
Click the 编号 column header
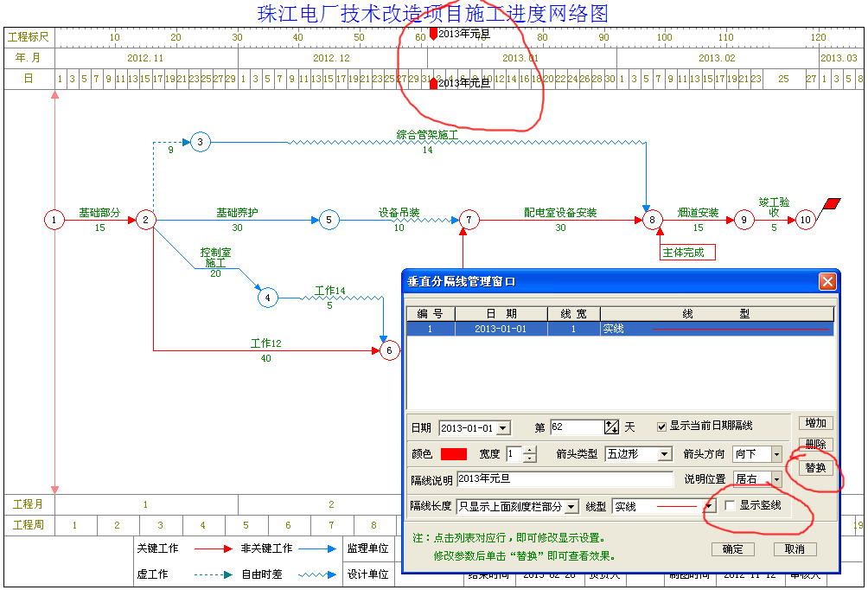431,314
